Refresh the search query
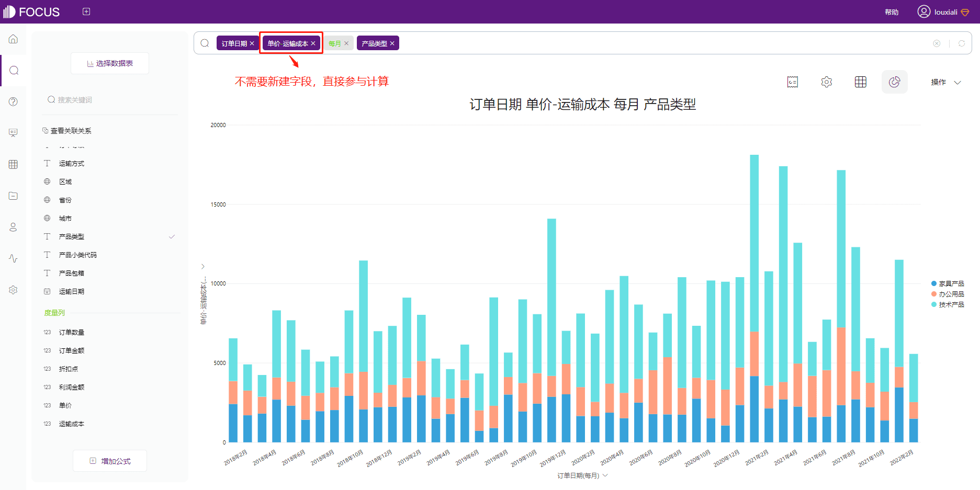The image size is (980, 490). coord(962,43)
